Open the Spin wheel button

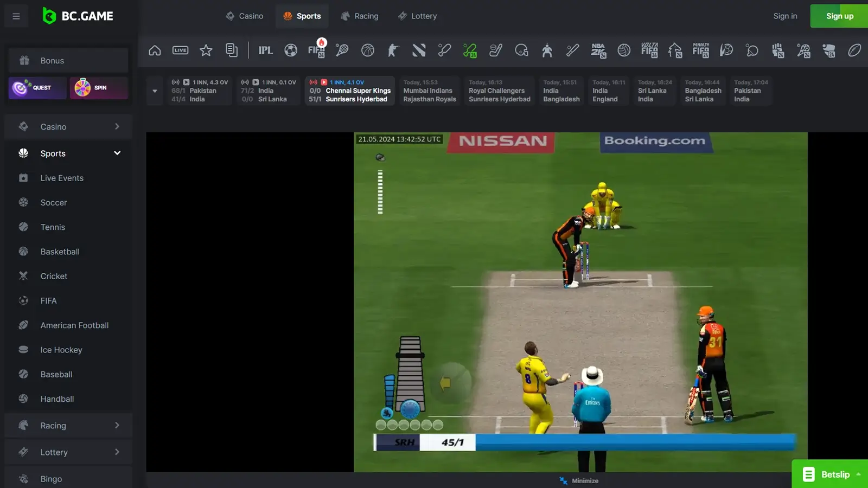pos(99,88)
